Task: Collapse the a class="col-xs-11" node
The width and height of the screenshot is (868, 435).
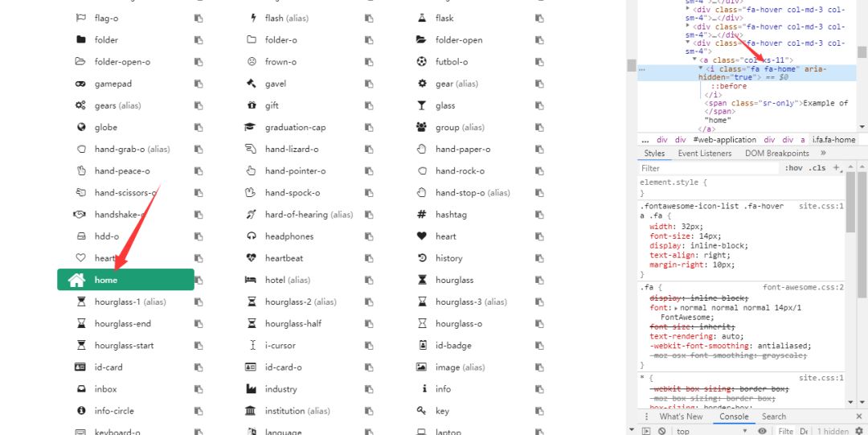Action: (694, 60)
